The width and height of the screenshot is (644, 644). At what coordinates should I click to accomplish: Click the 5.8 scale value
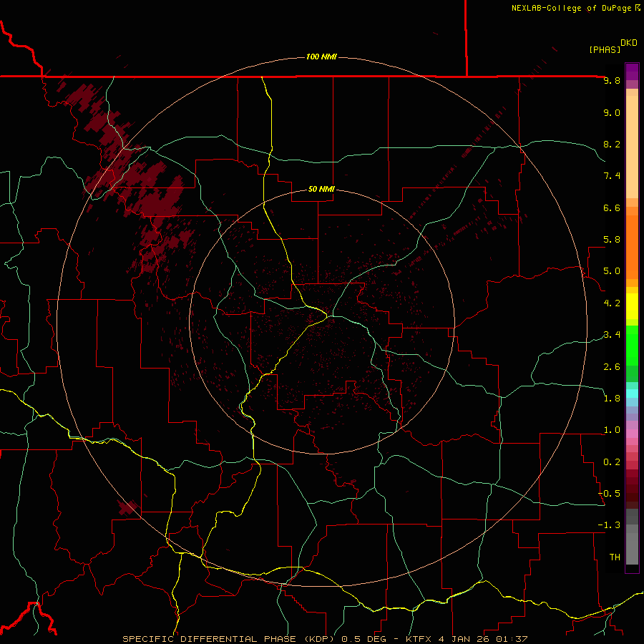[x=612, y=240]
